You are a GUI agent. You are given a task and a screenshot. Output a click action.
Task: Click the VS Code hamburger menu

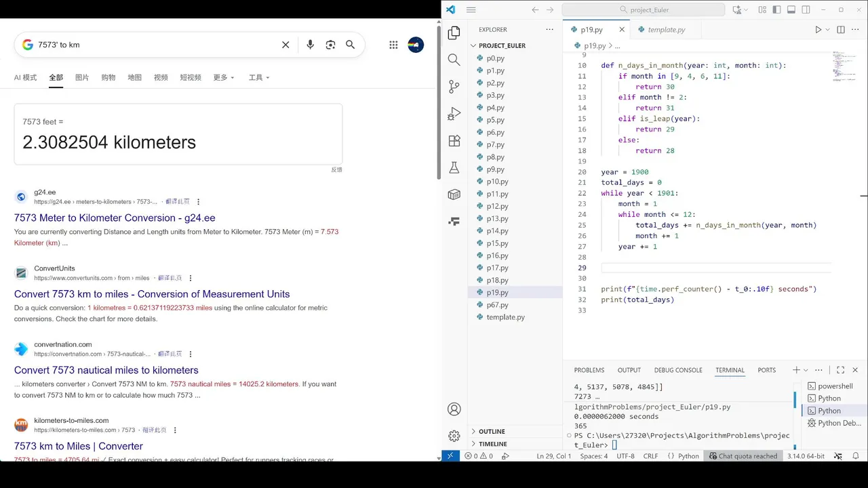click(x=471, y=9)
